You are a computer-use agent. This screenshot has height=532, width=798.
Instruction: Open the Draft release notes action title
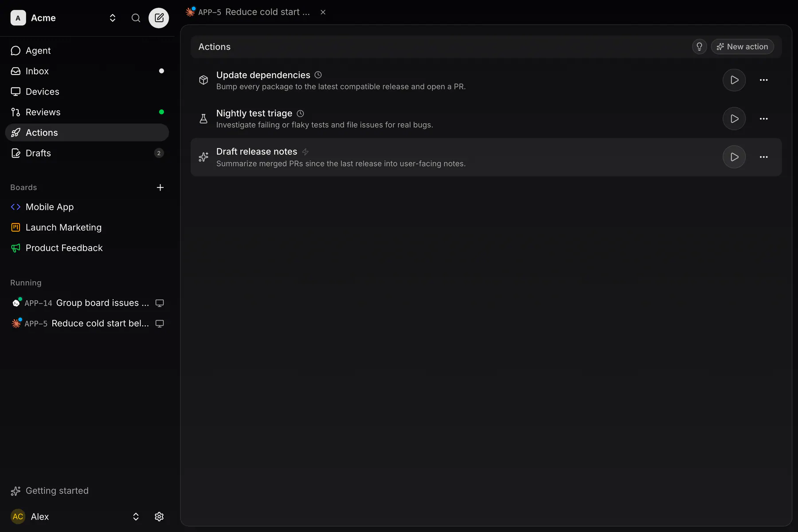click(x=257, y=152)
